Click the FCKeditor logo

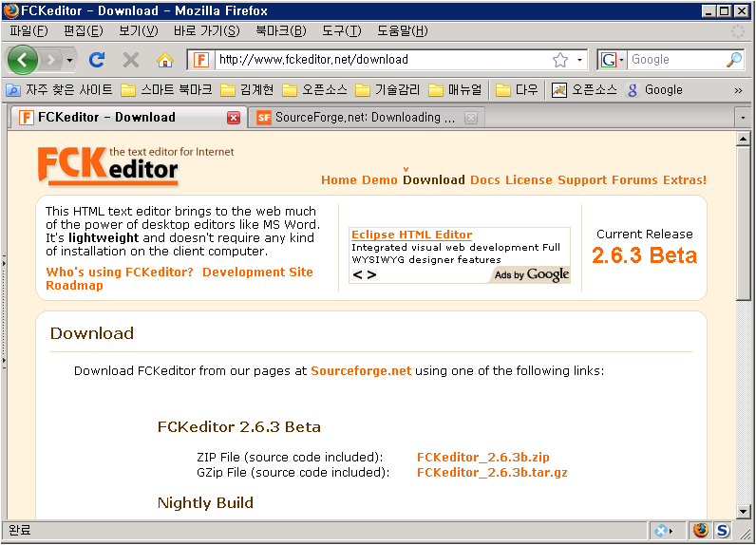click(x=136, y=165)
